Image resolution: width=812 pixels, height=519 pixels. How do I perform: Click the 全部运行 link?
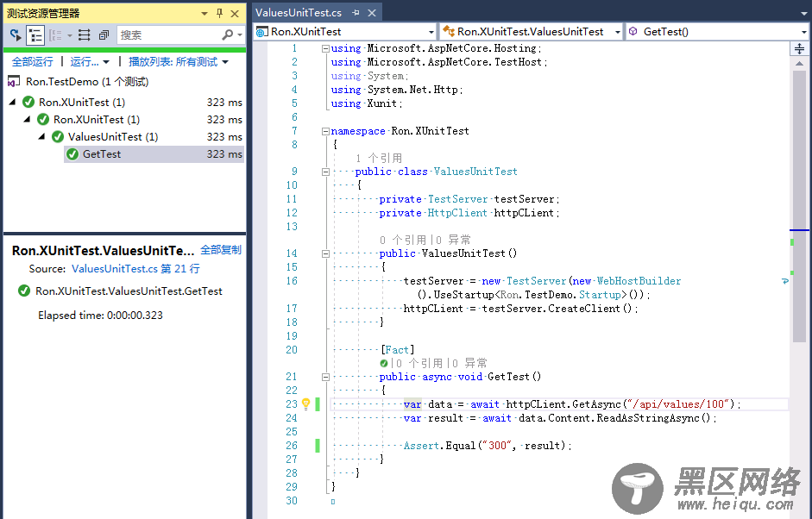[32, 61]
